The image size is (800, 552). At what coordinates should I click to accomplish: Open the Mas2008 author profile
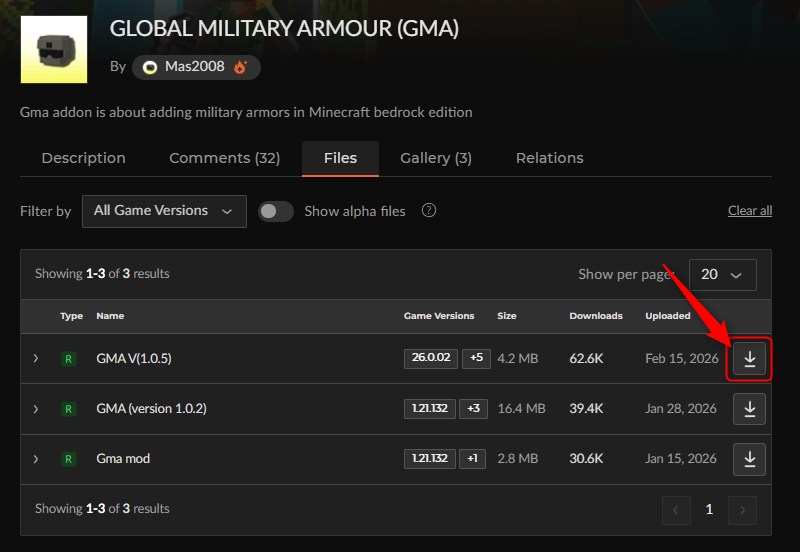(x=196, y=67)
